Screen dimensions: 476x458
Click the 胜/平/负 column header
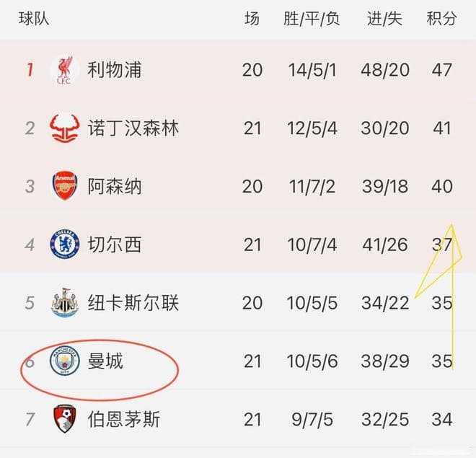coord(312,19)
